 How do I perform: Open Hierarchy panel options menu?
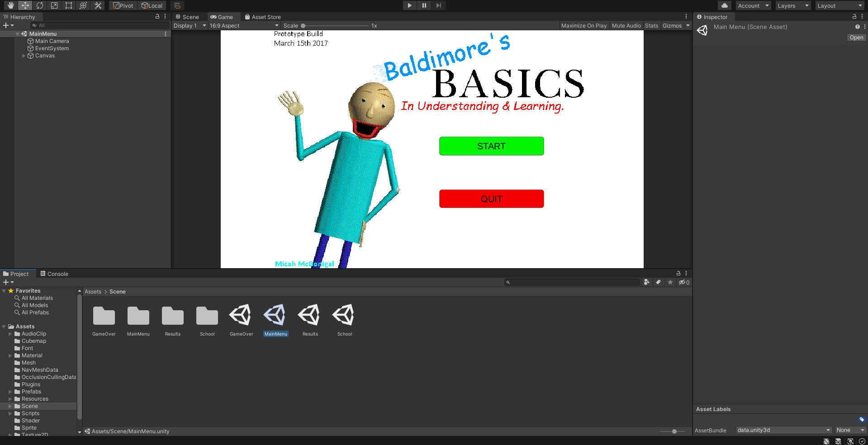coord(165,16)
